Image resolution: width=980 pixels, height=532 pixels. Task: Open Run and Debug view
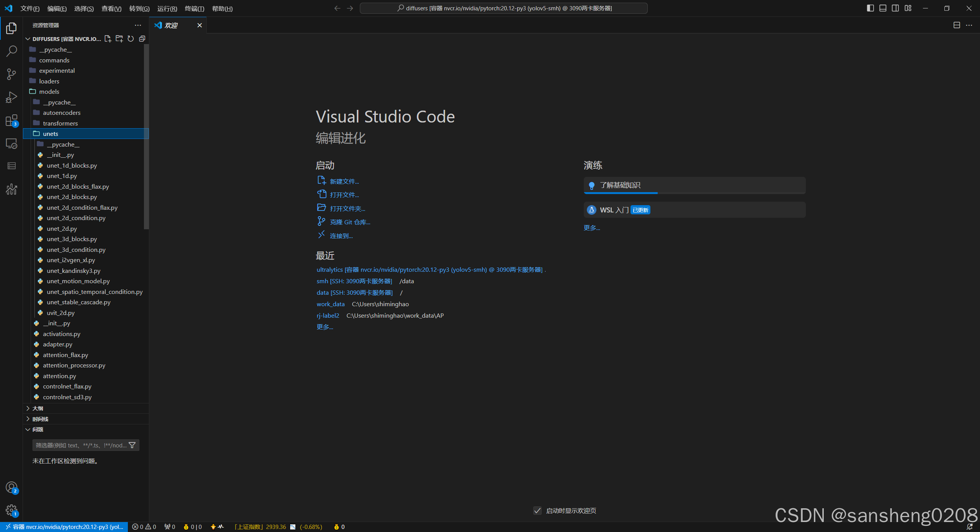point(11,98)
